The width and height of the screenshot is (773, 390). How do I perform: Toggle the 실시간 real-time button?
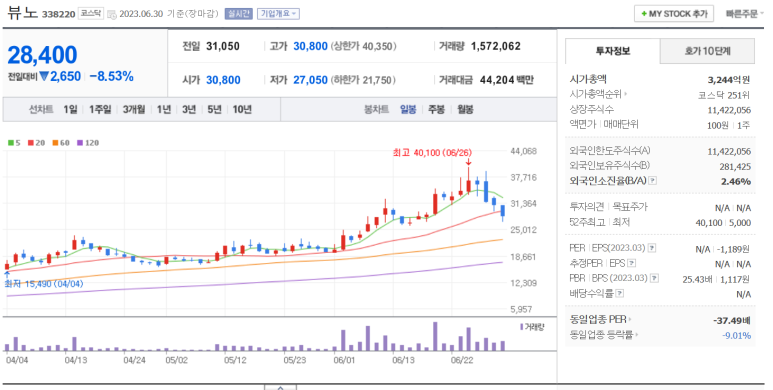click(239, 14)
